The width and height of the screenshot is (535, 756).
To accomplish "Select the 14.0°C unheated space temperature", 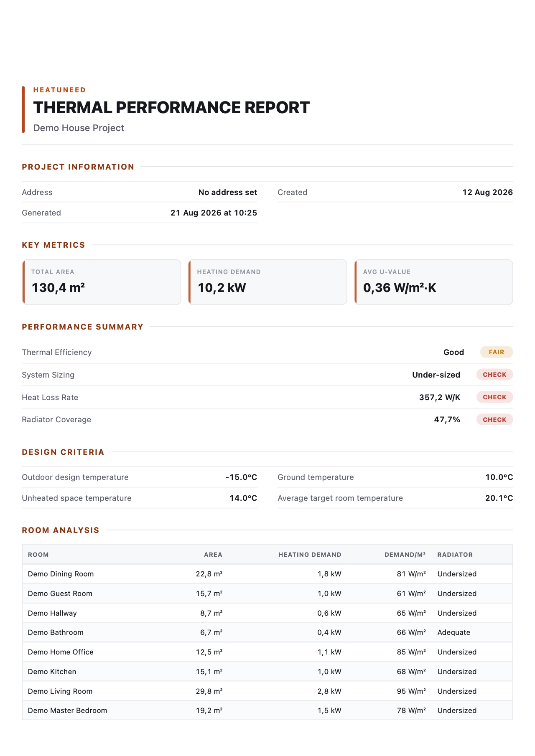I will 243,498.
